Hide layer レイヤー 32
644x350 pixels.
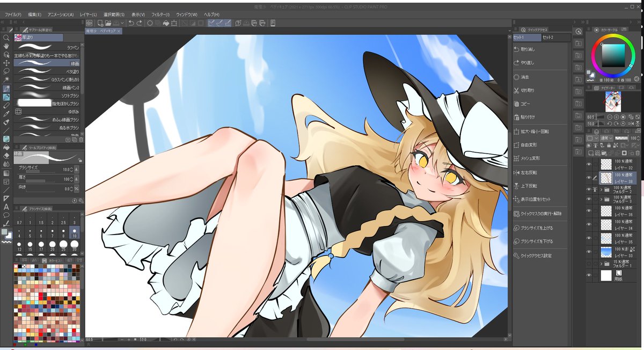(x=589, y=164)
